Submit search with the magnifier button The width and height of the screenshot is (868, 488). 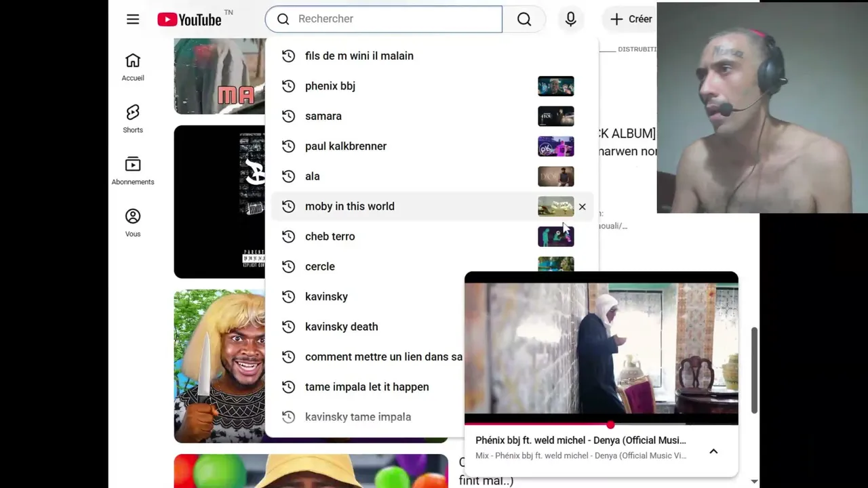(524, 19)
